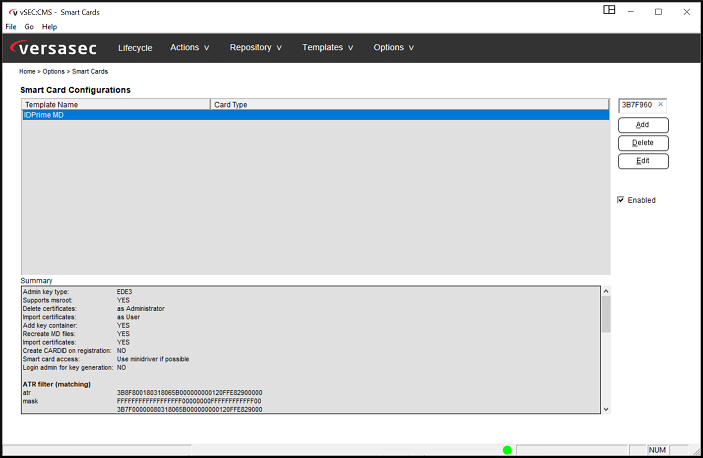Click the FFFFFFFF mask value in summary
The image size is (703, 458).
pyautogui.click(x=189, y=402)
